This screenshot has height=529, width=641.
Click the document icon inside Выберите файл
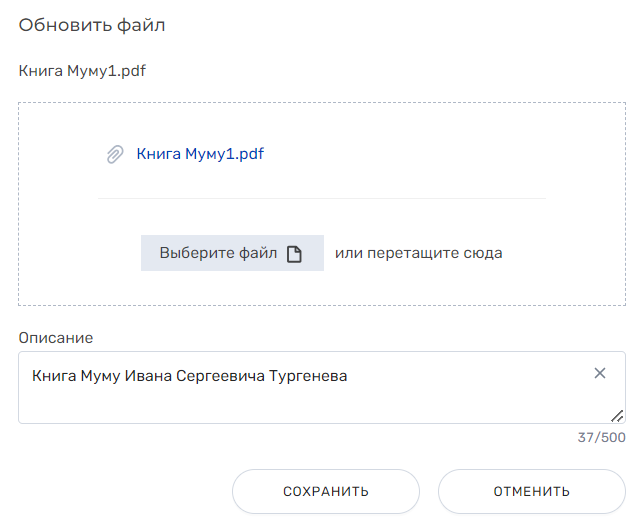point(294,254)
